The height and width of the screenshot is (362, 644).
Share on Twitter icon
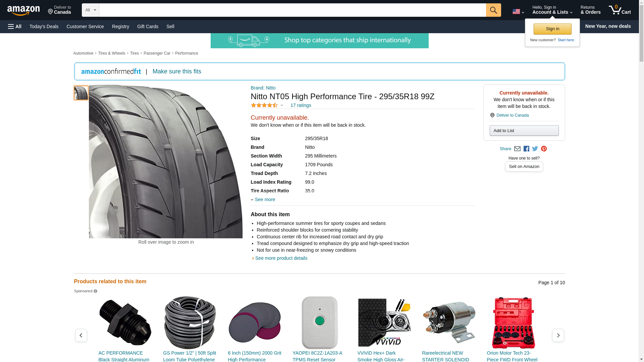click(535, 149)
